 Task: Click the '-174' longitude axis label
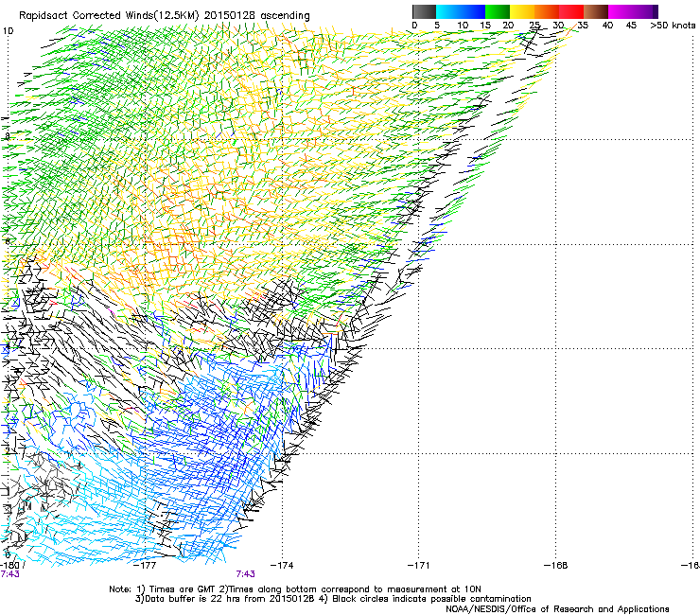coord(282,566)
